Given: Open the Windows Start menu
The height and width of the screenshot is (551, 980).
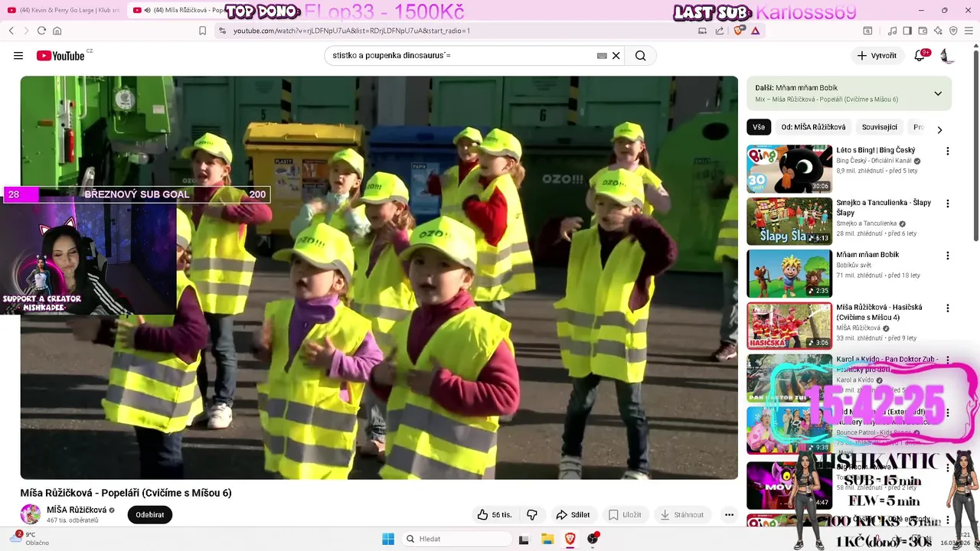Looking at the screenshot, I should coord(388,539).
